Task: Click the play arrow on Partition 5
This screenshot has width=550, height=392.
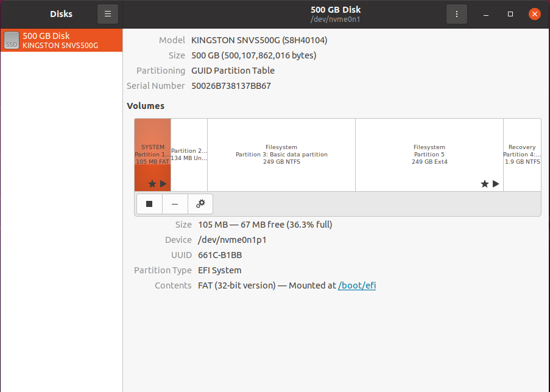Action: tap(496, 184)
